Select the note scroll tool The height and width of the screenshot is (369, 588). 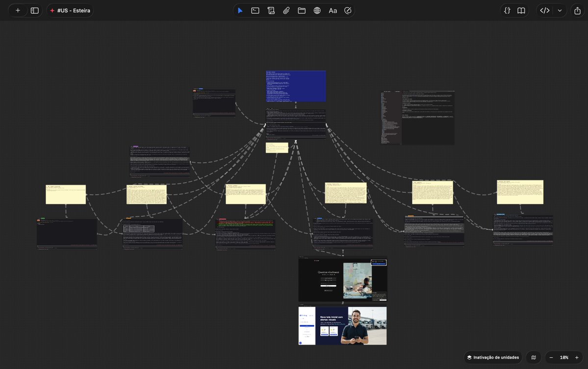click(x=271, y=10)
